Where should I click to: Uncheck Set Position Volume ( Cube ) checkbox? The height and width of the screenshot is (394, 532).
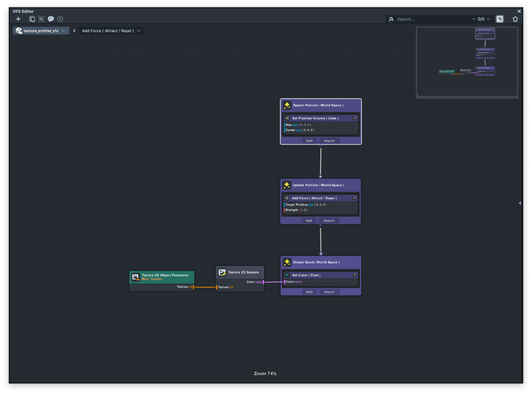pyautogui.click(x=354, y=118)
